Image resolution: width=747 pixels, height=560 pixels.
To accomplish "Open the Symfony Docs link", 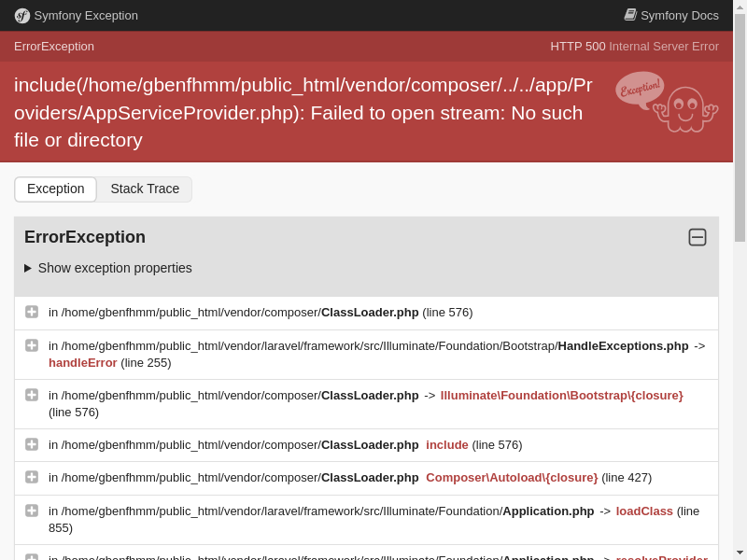I will [679, 16].
